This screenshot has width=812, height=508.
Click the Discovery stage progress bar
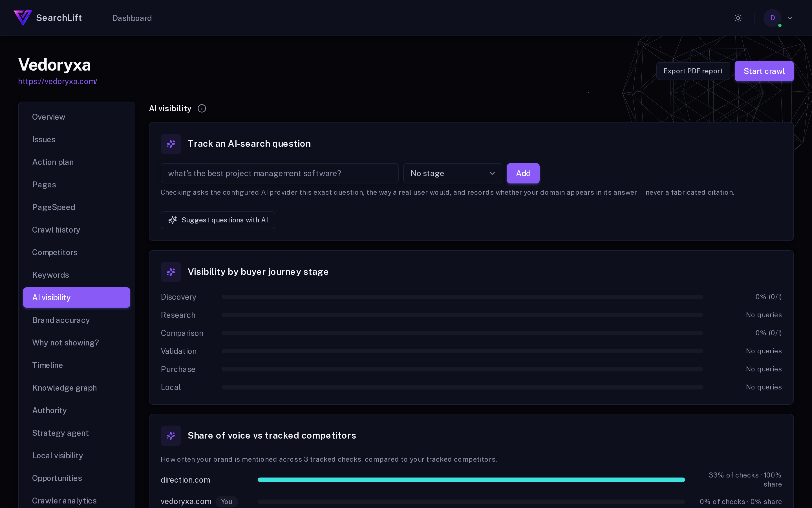coord(462,297)
